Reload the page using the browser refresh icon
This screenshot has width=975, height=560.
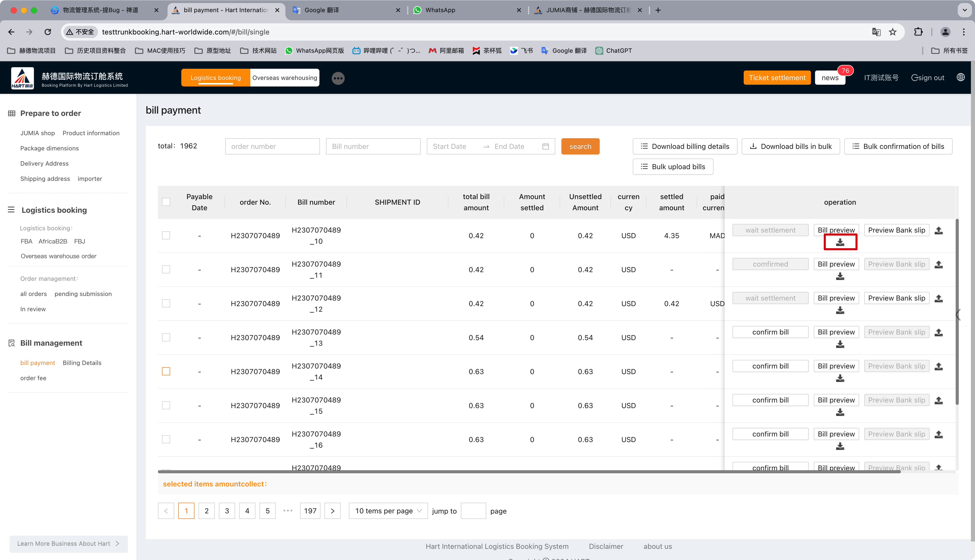[x=48, y=32]
